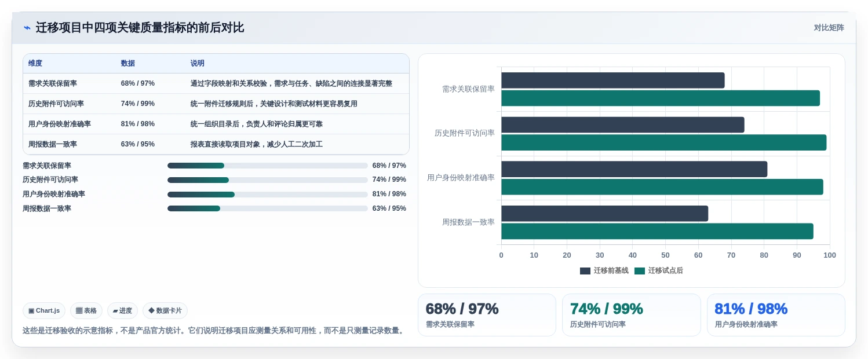Click table cell 81% / 98%
The height and width of the screenshot is (359, 868).
coord(138,124)
